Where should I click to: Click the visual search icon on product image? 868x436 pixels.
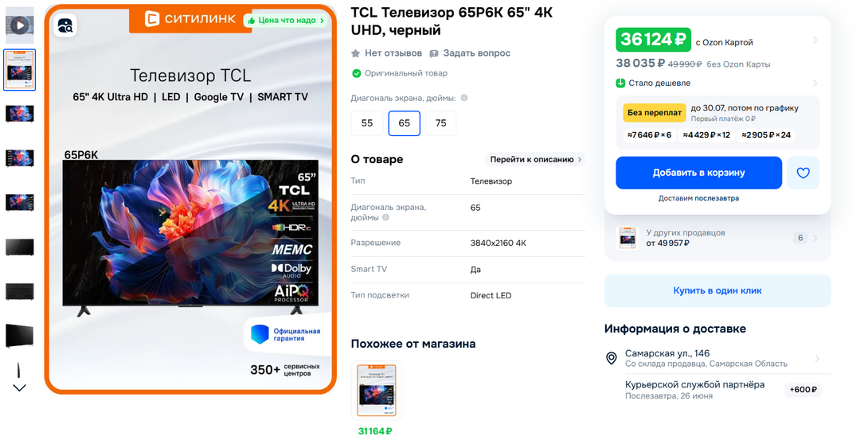click(x=65, y=25)
